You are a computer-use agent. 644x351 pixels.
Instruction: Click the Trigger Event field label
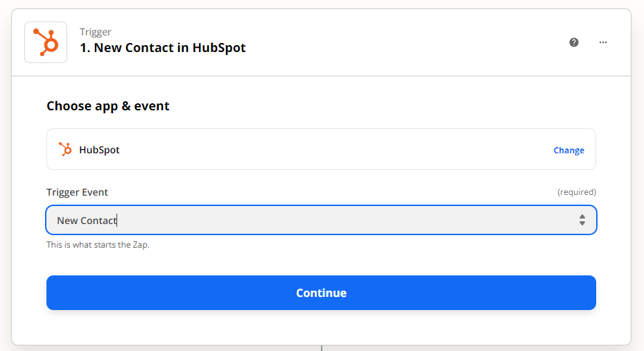77,192
